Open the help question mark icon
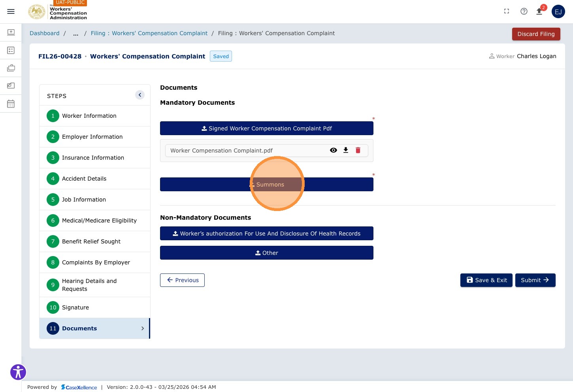 (524, 11)
